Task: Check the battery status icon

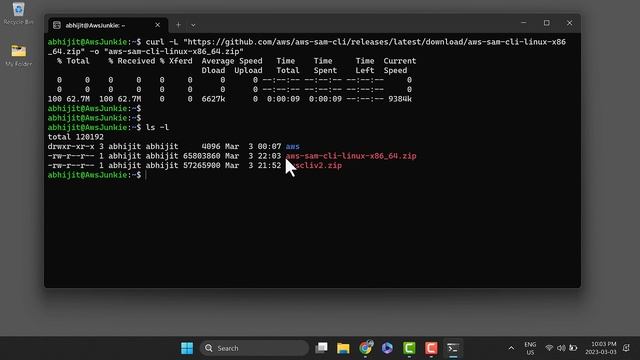Action: 573,348
